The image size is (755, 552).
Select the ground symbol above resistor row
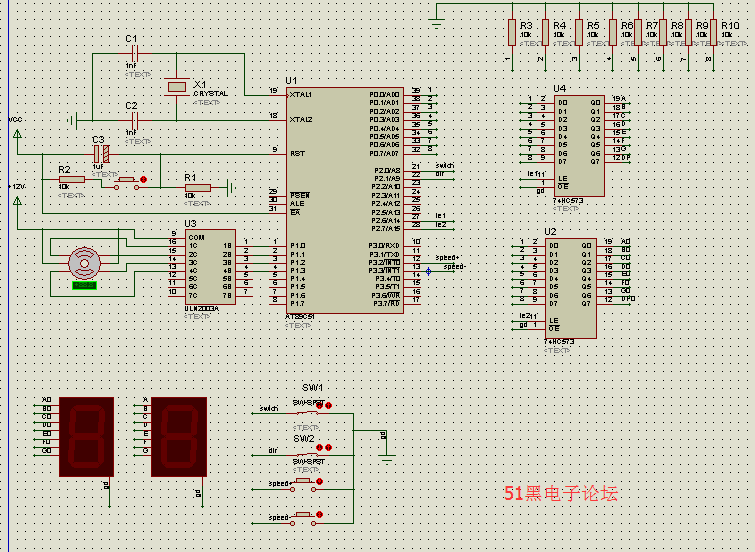pos(437,22)
